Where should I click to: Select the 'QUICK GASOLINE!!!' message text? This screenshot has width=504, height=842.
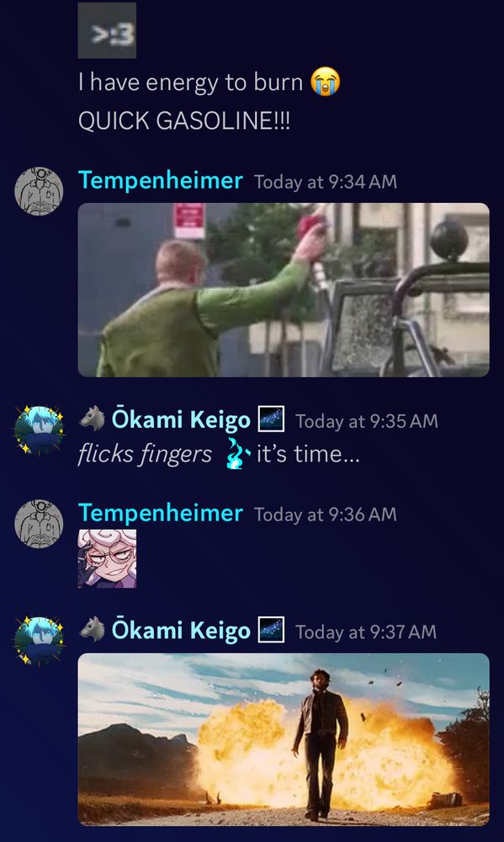tap(184, 120)
